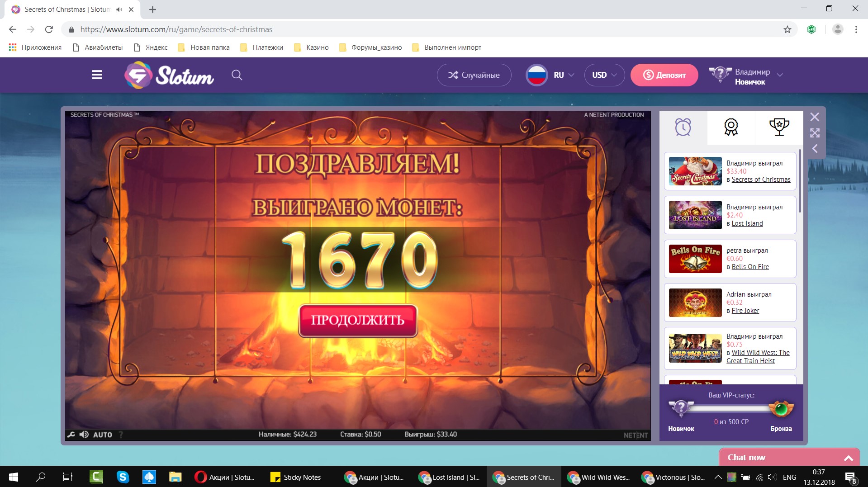Open the Bells On Fire winner link
Viewport: 868px width, 487px height.
[x=750, y=267]
